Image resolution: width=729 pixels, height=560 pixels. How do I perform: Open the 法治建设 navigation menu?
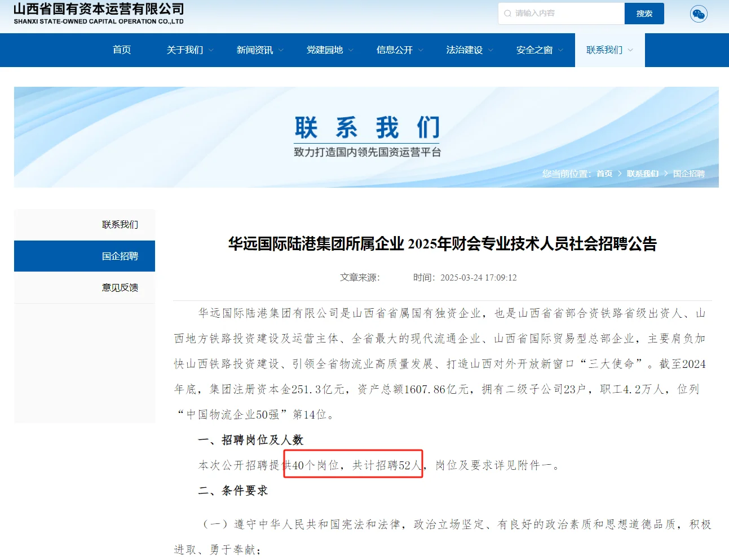pos(465,50)
